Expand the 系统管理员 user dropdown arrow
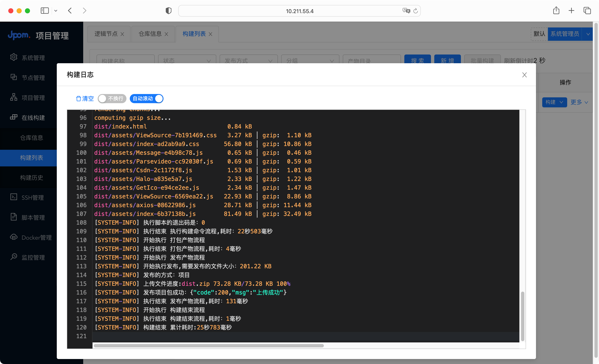This screenshot has width=599, height=364. (x=588, y=34)
